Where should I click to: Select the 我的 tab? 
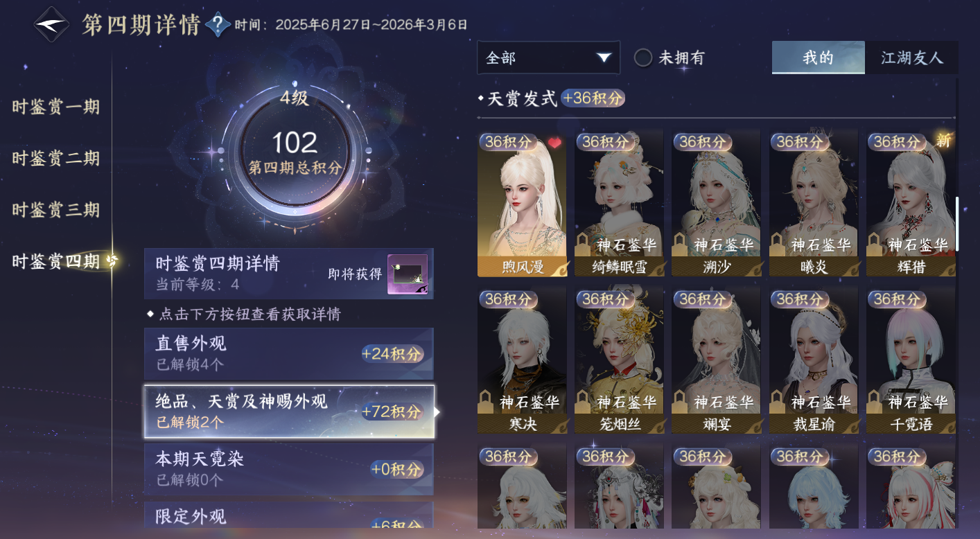click(818, 58)
